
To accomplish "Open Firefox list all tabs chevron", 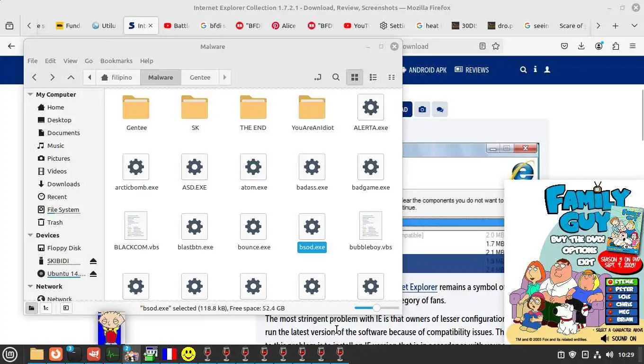I will pyautogui.click(x=634, y=26).
